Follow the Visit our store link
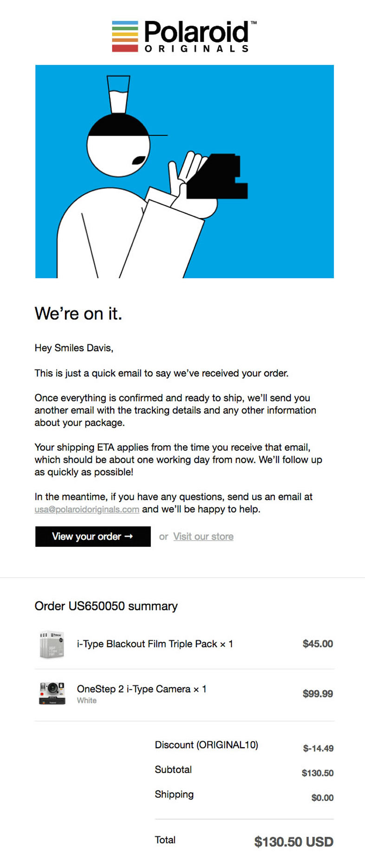This screenshot has width=365, height=868. point(203,537)
